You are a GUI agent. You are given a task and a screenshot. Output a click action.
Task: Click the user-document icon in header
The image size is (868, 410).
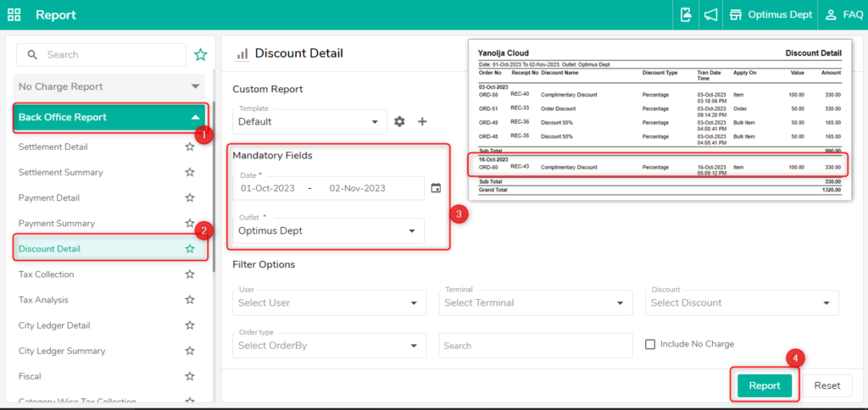pyautogui.click(x=686, y=15)
